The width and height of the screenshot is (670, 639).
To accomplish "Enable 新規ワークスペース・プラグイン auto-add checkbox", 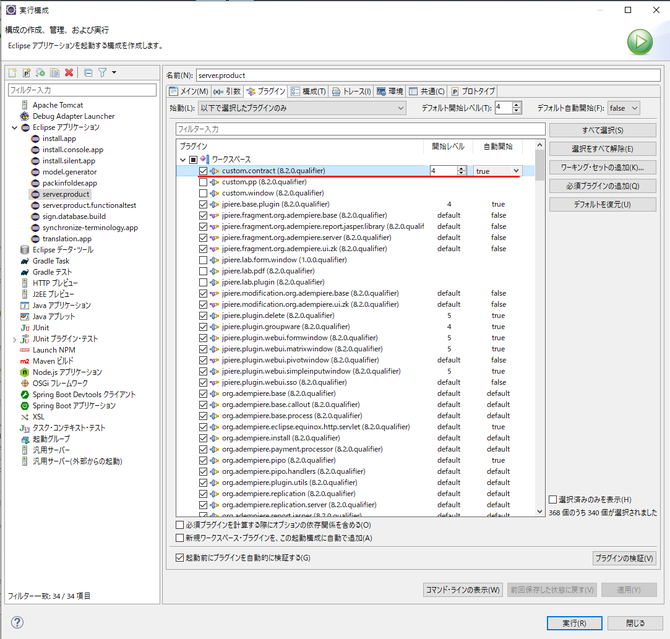I will 179,538.
